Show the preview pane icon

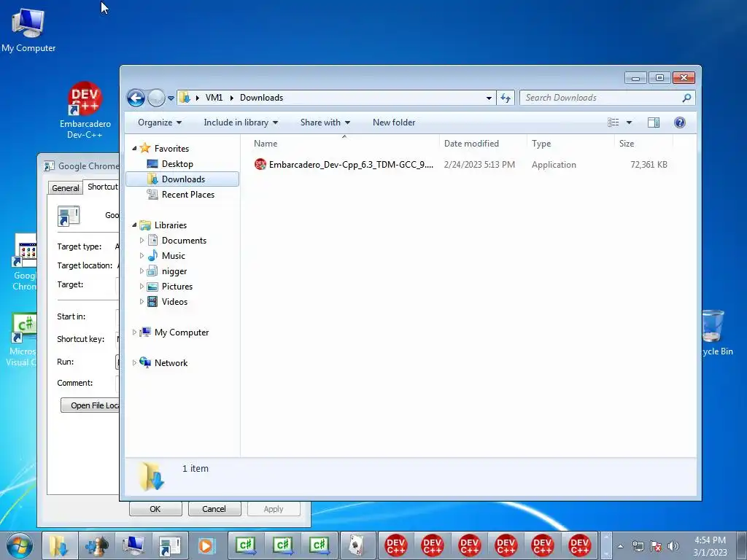click(x=654, y=122)
